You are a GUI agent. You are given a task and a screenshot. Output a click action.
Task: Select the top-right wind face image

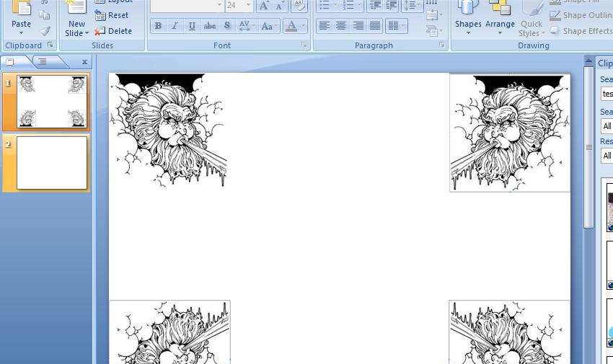pyautogui.click(x=510, y=133)
